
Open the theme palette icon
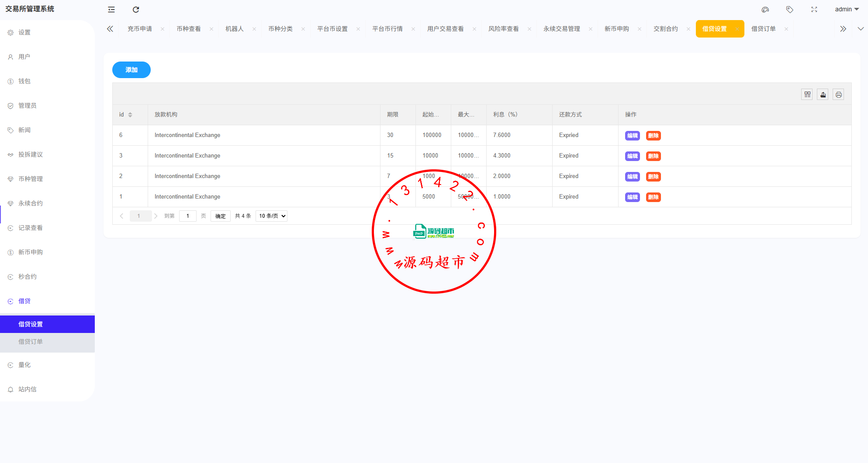[765, 10]
